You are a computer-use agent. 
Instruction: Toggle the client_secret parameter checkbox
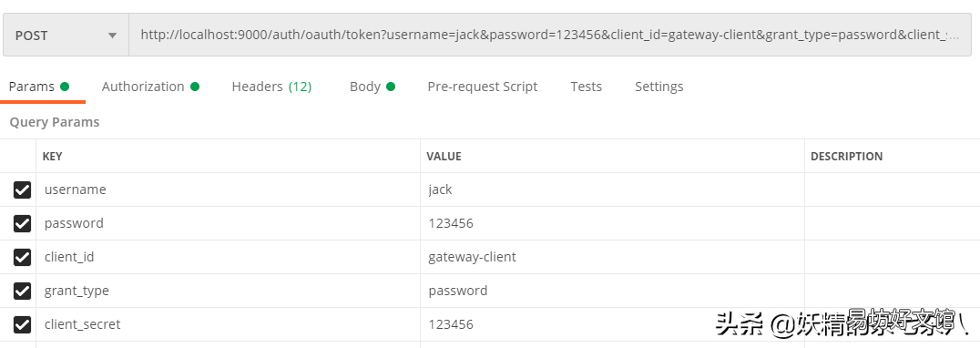coord(22,325)
